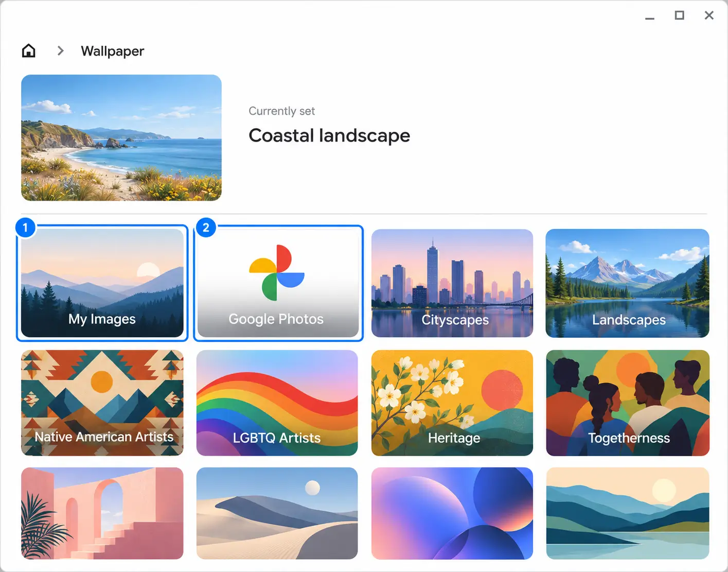Click the Currently set label
This screenshot has height=572, width=728.
(282, 111)
